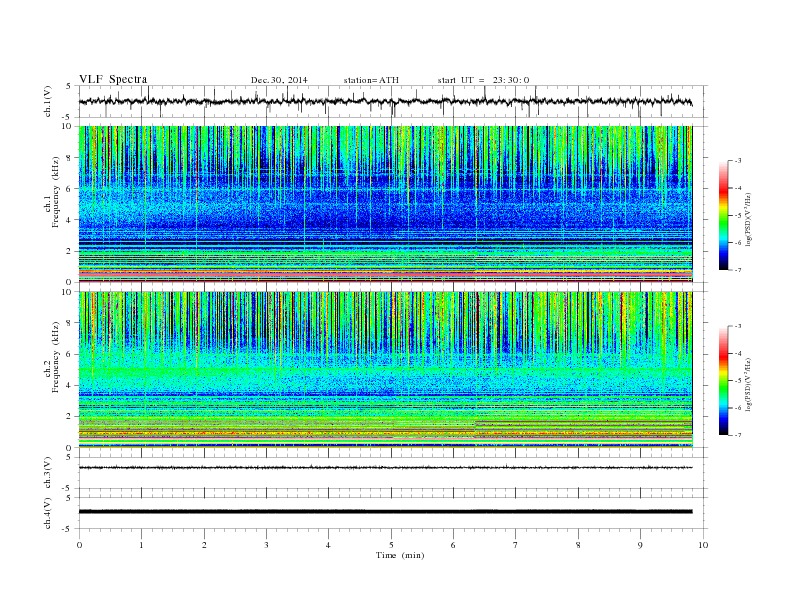
Task: Click inside the ch.2 spectrogram panel
Action: 386,370
